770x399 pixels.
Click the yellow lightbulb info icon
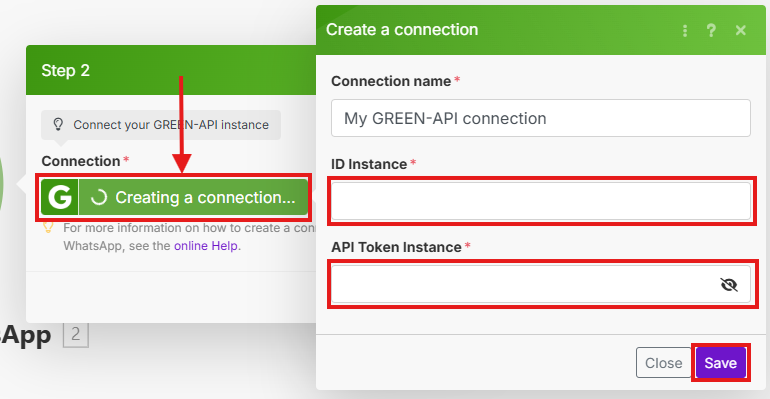[48, 227]
